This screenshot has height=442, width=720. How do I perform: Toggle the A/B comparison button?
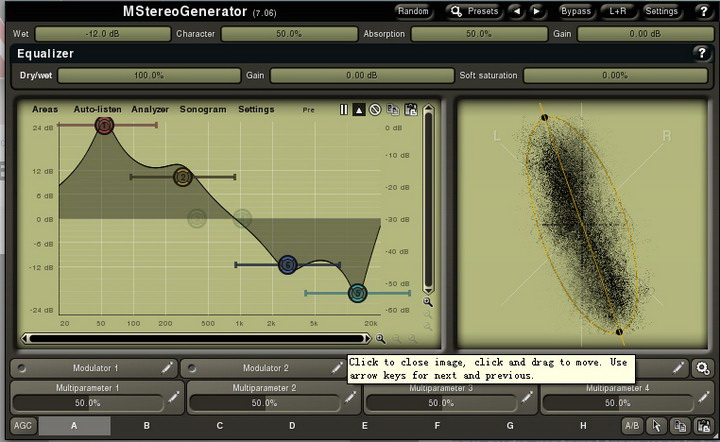(x=632, y=426)
